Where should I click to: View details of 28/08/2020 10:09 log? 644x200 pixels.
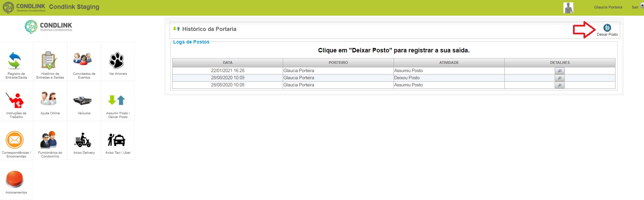560,78
